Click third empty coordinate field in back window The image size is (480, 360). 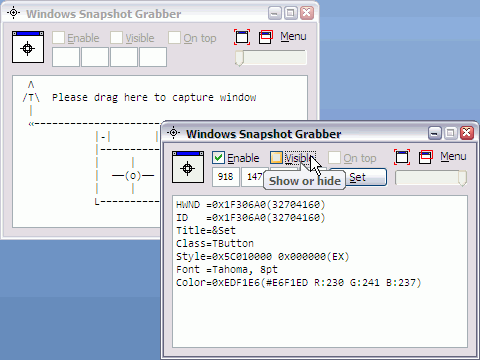(x=124, y=57)
